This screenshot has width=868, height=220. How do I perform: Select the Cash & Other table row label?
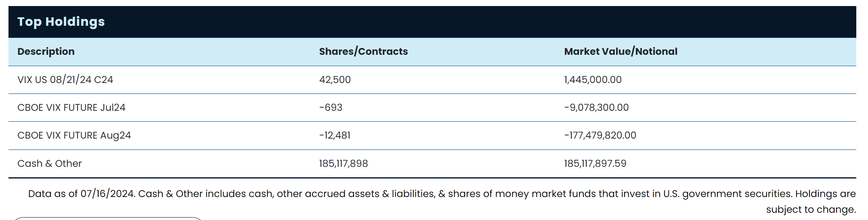(50, 164)
